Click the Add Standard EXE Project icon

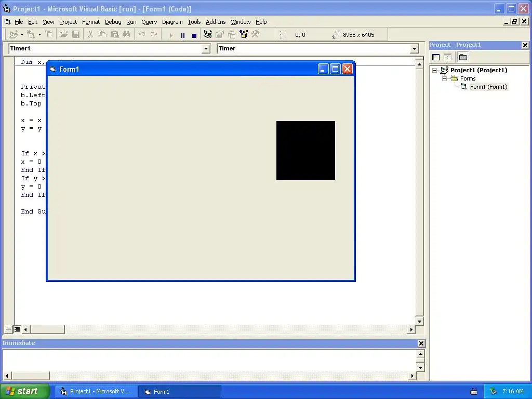click(14, 35)
